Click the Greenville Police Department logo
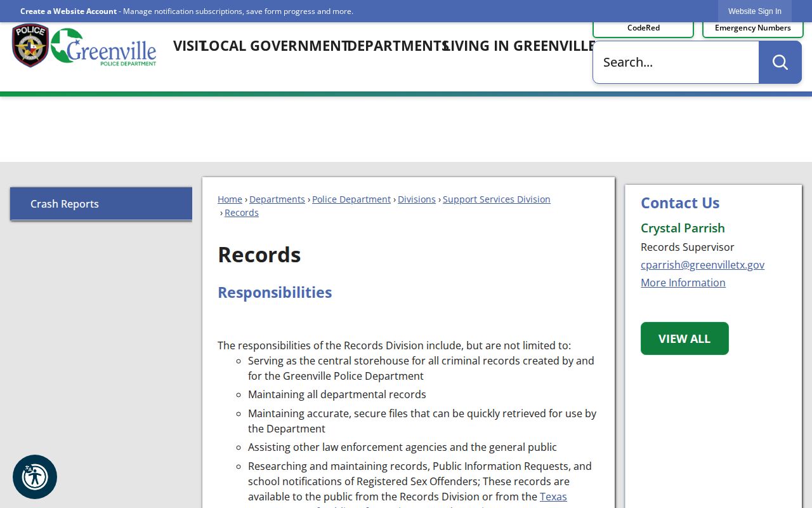 click(103, 47)
